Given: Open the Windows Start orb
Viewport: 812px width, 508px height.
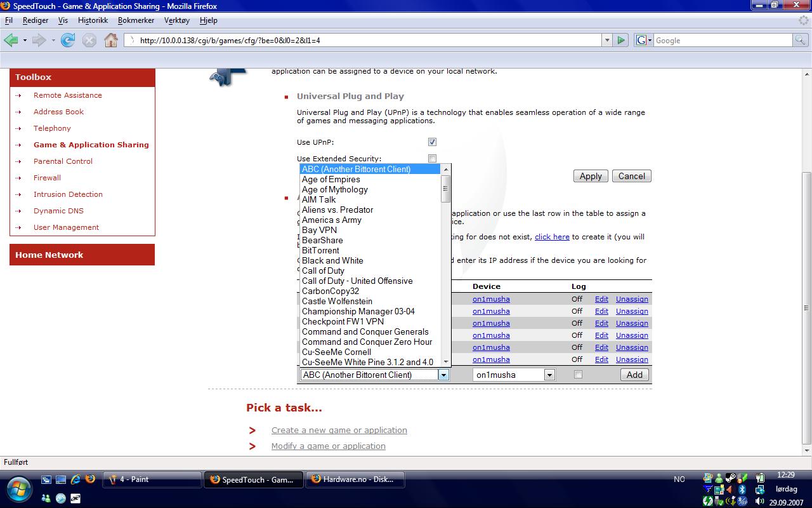Looking at the screenshot, I should tap(19, 488).
